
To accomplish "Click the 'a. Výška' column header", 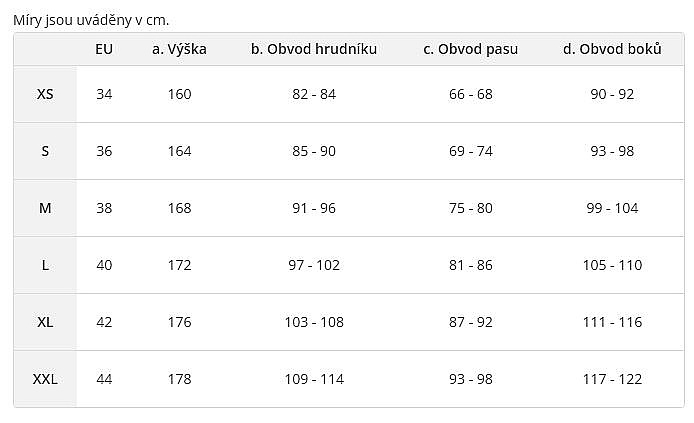I will click(179, 49).
